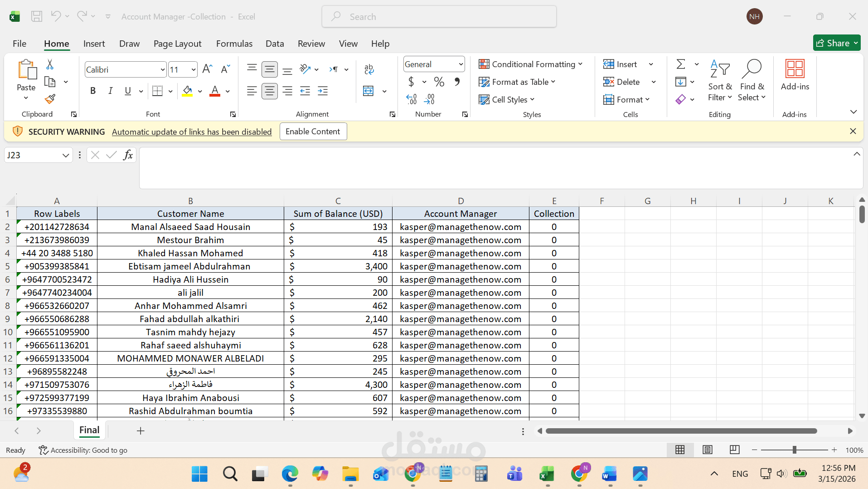Apply a cell Borders style
Viewport: 868px width, 489px height.
(x=157, y=91)
